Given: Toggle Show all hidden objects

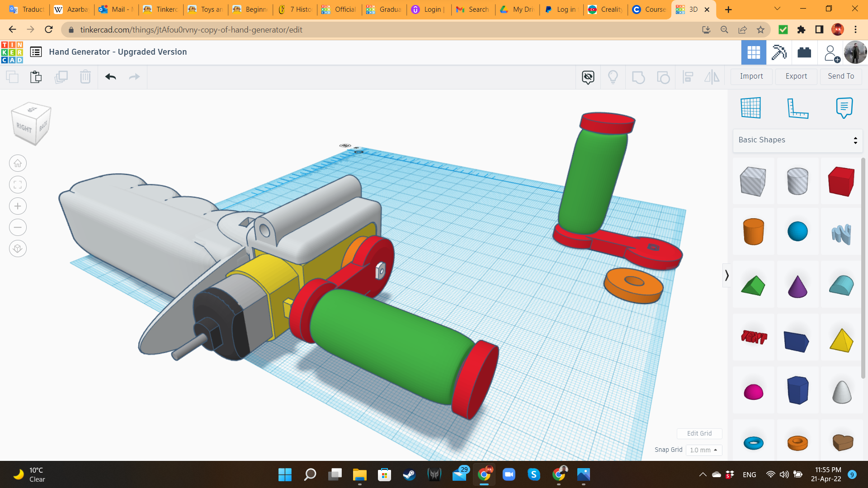Looking at the screenshot, I should 613,77.
